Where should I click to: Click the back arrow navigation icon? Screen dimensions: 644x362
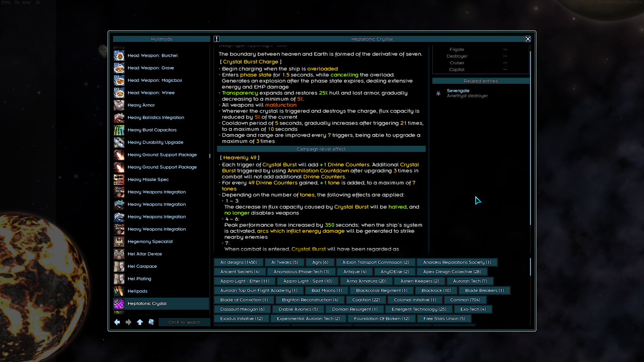[117, 322]
